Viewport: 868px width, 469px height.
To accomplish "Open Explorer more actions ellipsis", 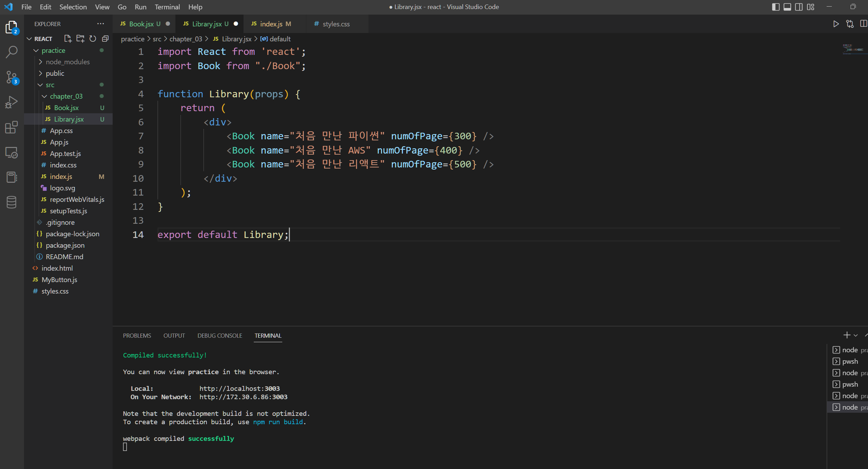I will (x=100, y=24).
